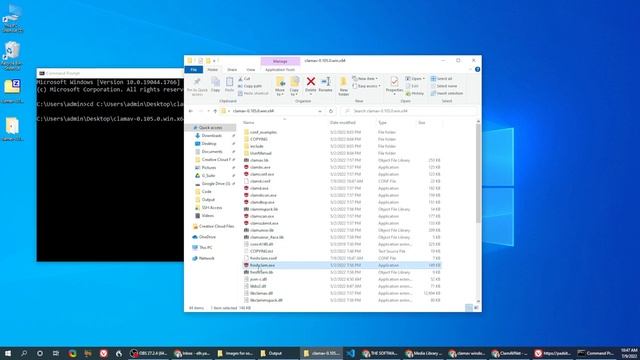Viewport: 640px width, 360px height.
Task: Open recent locations dropdown by forward arrow
Action: pos(208,111)
